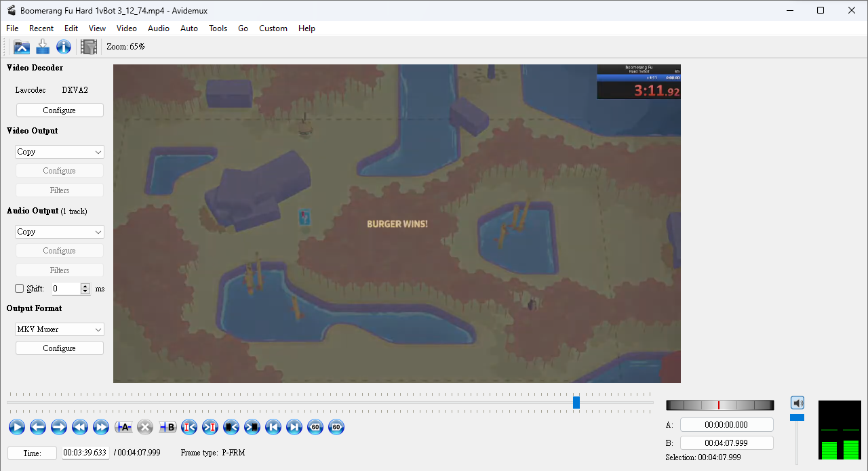Go to previous black frame

231,427
